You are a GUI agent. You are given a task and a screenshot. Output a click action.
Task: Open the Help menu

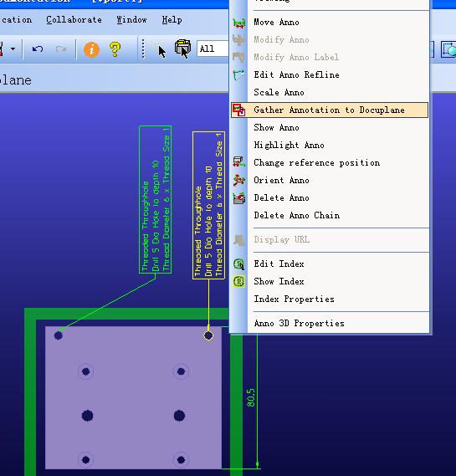tap(172, 20)
